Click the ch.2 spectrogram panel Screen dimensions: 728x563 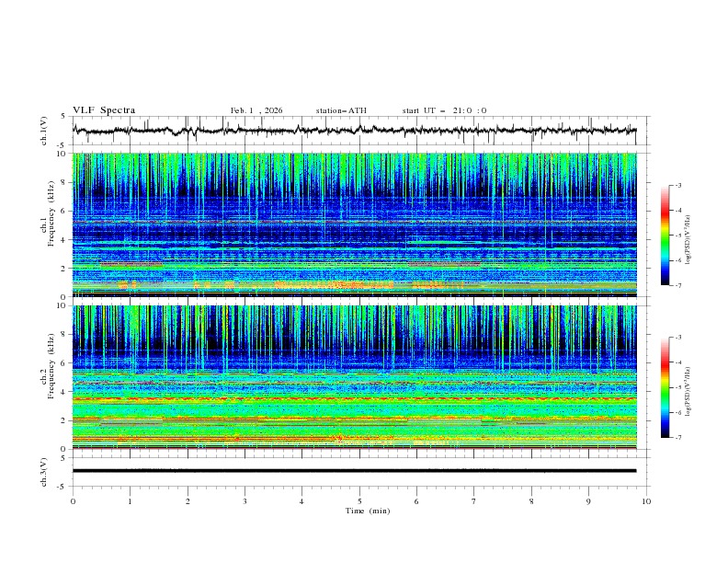point(354,377)
